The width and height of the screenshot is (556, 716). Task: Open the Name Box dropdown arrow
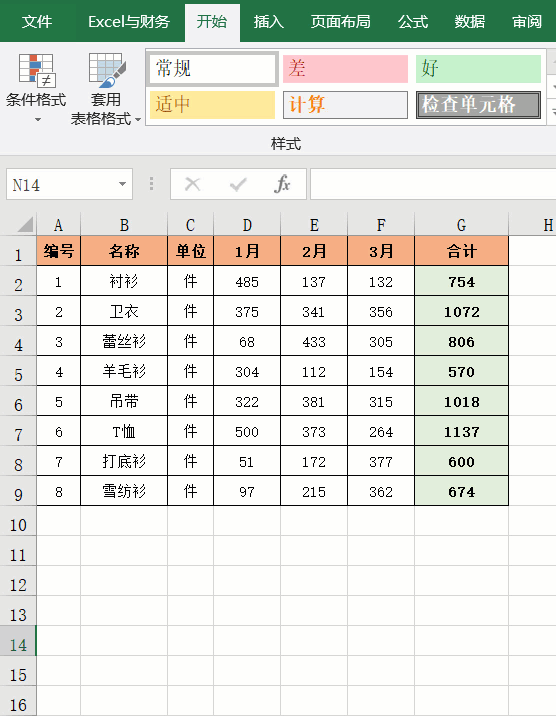click(x=122, y=184)
